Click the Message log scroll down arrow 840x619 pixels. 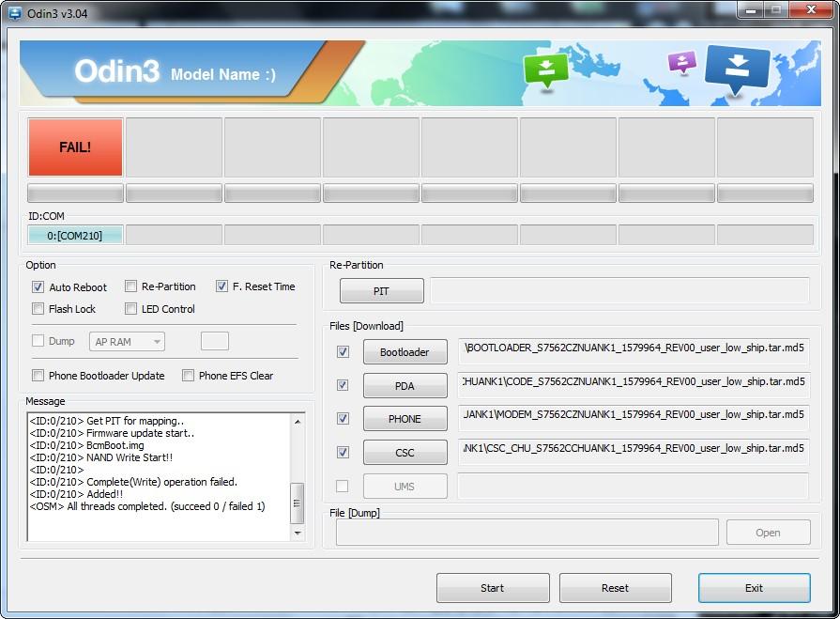pyautogui.click(x=298, y=533)
